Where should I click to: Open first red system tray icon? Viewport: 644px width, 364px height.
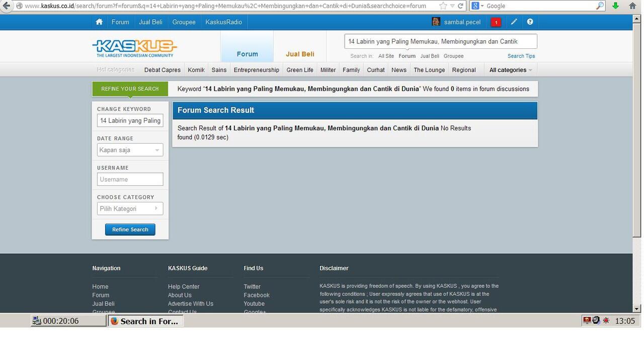(587, 320)
